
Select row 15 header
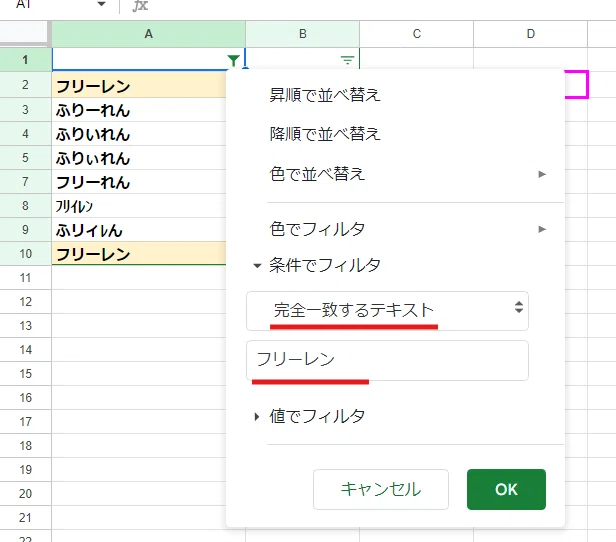(x=26, y=374)
